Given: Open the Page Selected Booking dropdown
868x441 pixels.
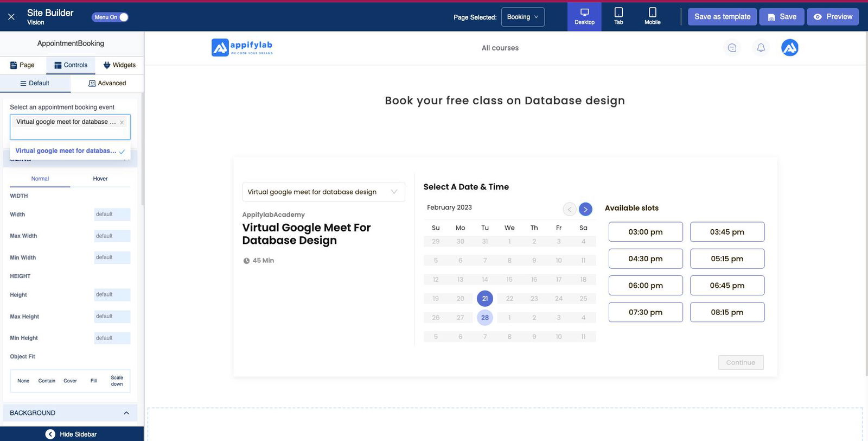Looking at the screenshot, I should (x=522, y=17).
